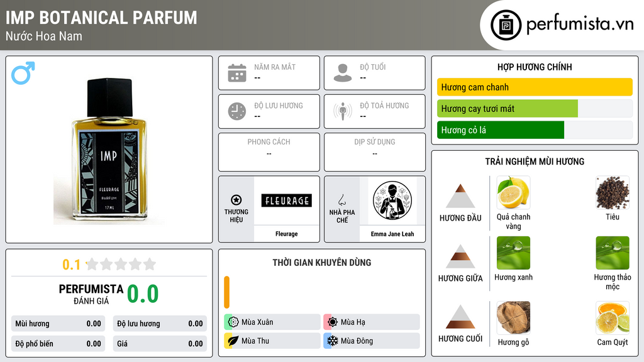
Task: Click the HỢP HƯƠNG CHÍNH heading
Action: pyautogui.click(x=535, y=67)
